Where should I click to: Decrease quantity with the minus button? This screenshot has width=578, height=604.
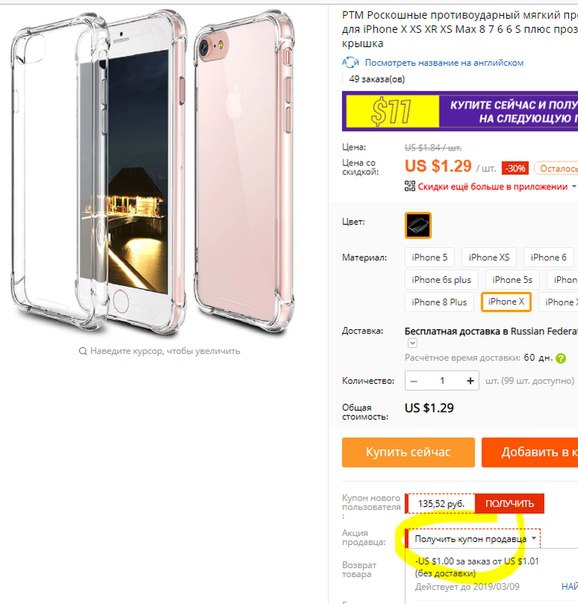coord(414,381)
